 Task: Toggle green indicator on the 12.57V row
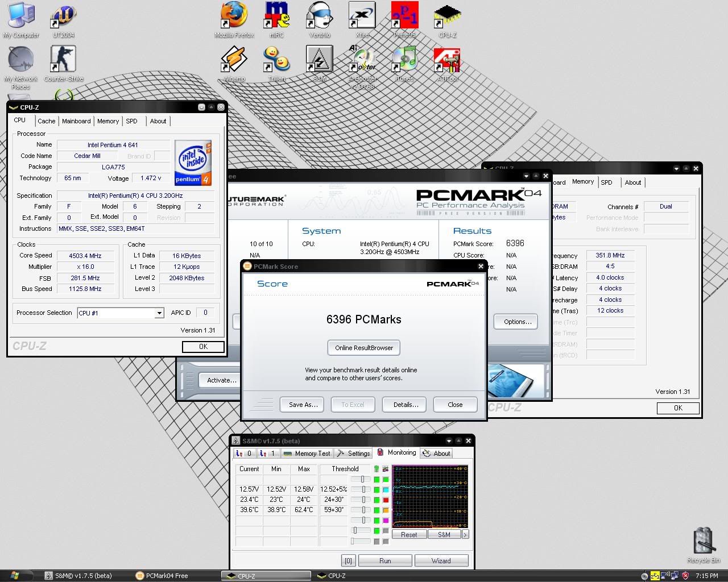click(x=377, y=489)
